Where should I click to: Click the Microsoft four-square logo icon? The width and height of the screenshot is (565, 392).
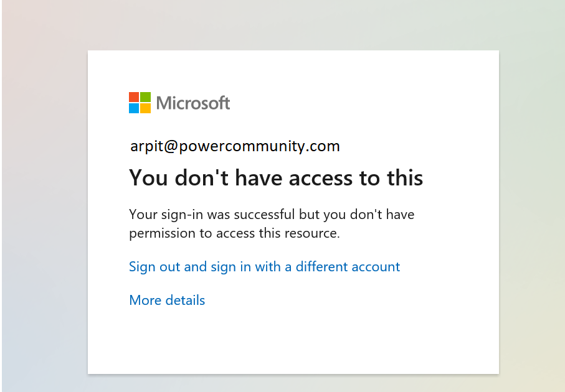tap(140, 103)
